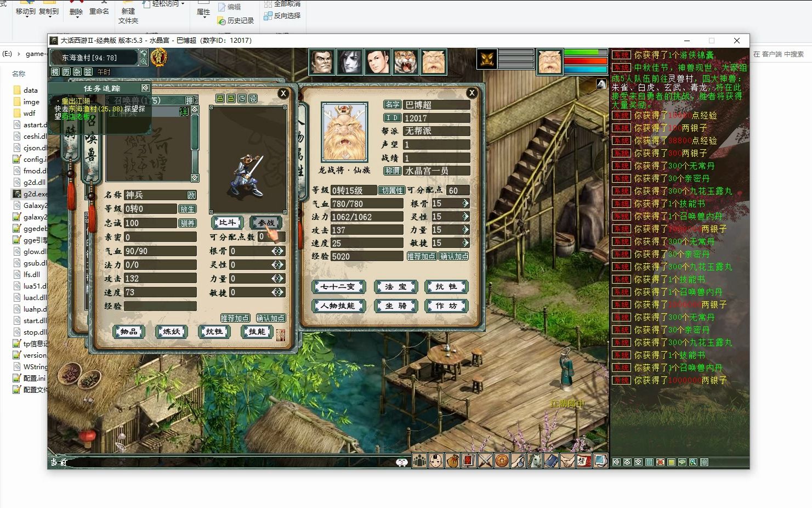Toggle the chat list lines icon

[649, 462]
